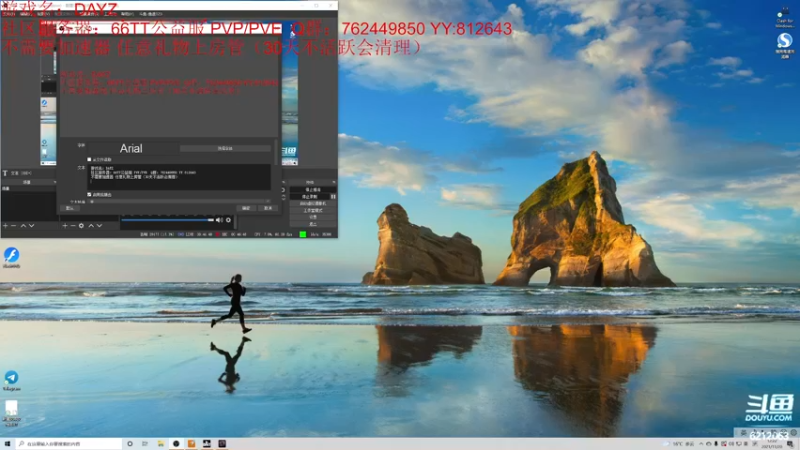Click the text content input box
800x450 pixels.
(180, 177)
